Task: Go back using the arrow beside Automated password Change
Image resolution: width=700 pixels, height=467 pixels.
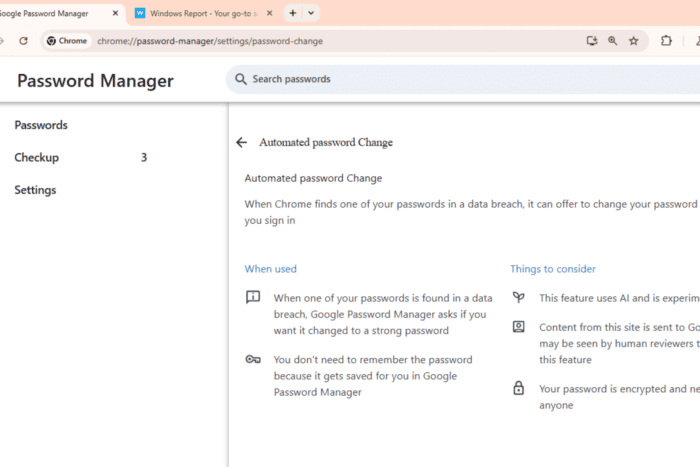Action: click(x=242, y=142)
